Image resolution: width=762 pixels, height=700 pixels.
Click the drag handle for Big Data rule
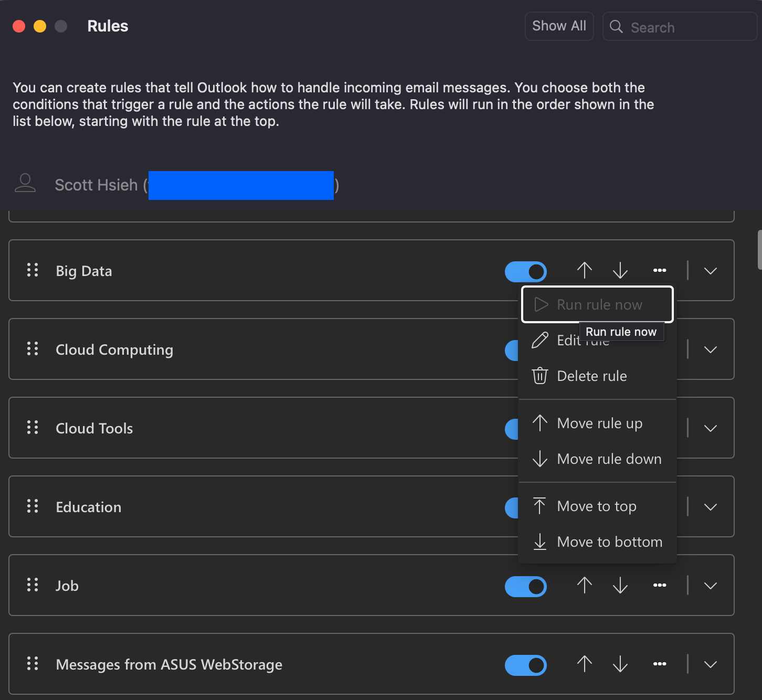point(33,270)
